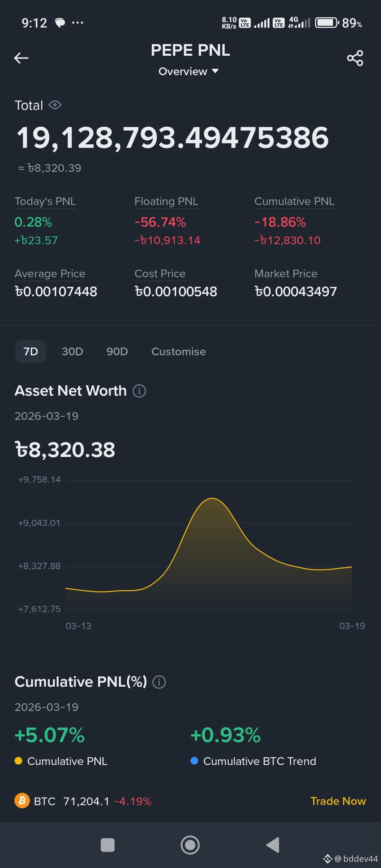Tap the share icon in the header

355,58
